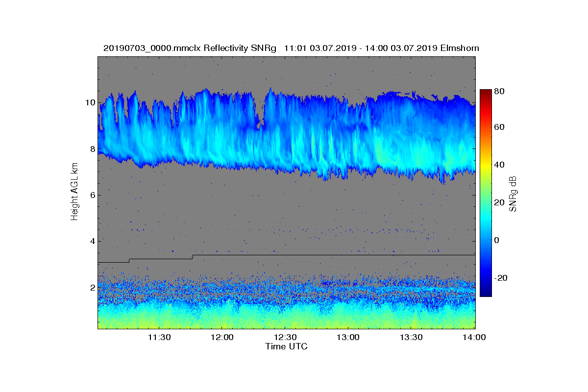Image resolution: width=588 pixels, height=392 pixels.
Task: Click the 10 km height tick label
Action: (x=90, y=103)
